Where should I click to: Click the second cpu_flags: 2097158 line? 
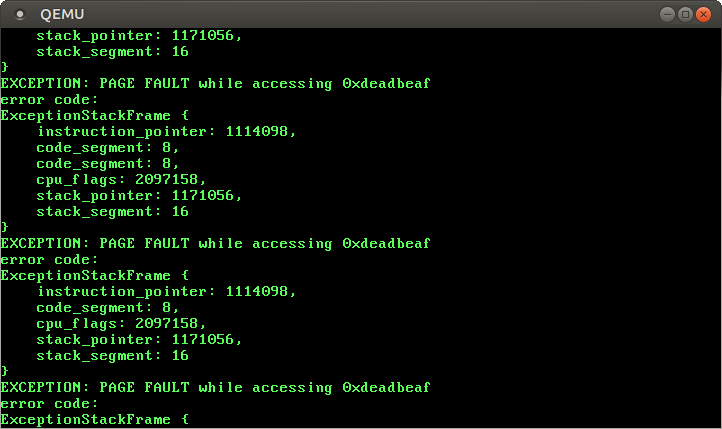(121, 323)
